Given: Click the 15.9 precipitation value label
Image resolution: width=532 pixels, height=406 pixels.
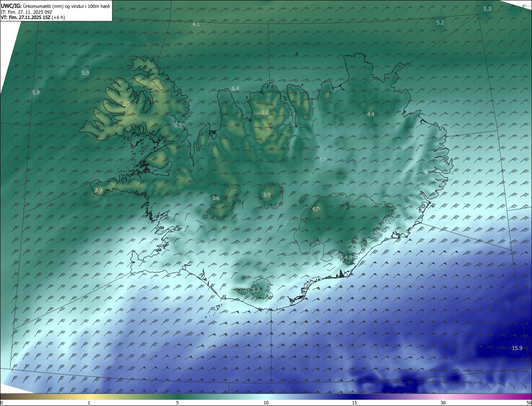Looking at the screenshot, I should [x=517, y=348].
